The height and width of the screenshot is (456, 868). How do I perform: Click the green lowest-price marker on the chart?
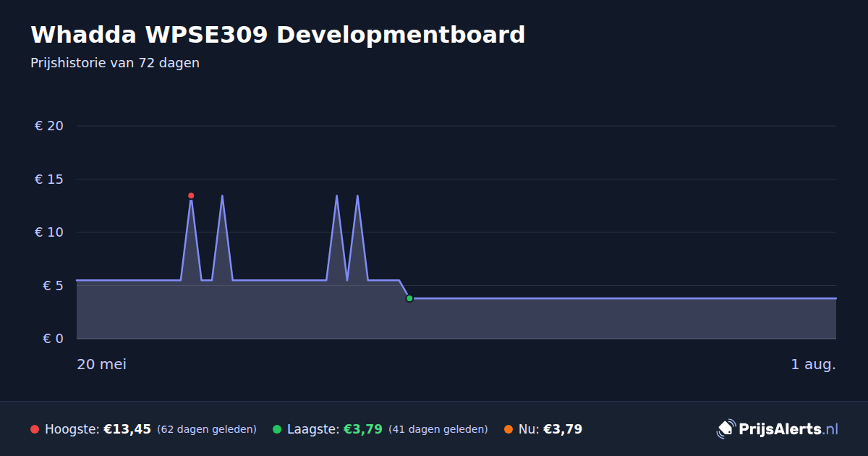click(409, 298)
